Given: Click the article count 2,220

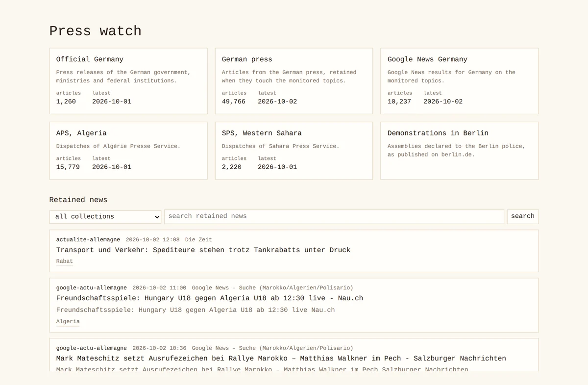Looking at the screenshot, I should [232, 167].
